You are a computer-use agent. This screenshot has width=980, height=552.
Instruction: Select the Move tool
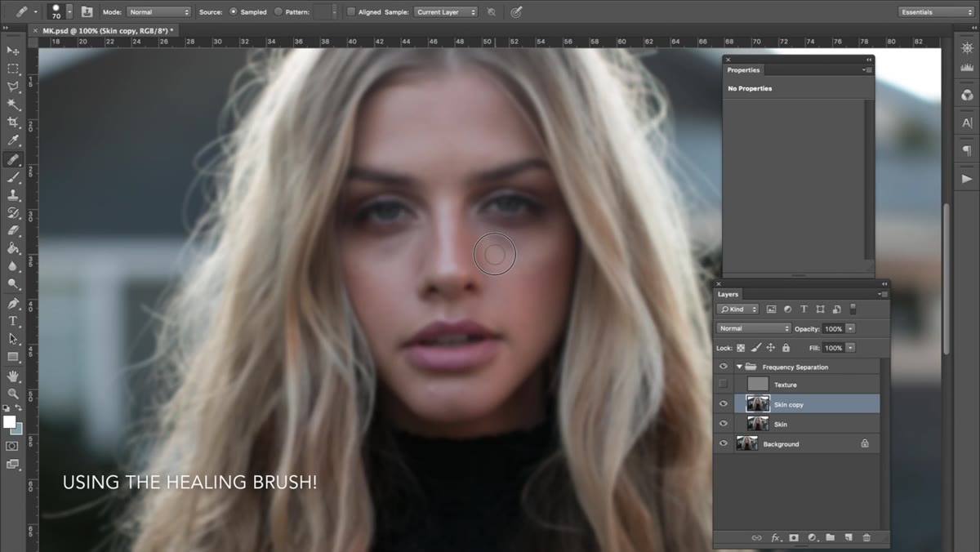[x=13, y=51]
